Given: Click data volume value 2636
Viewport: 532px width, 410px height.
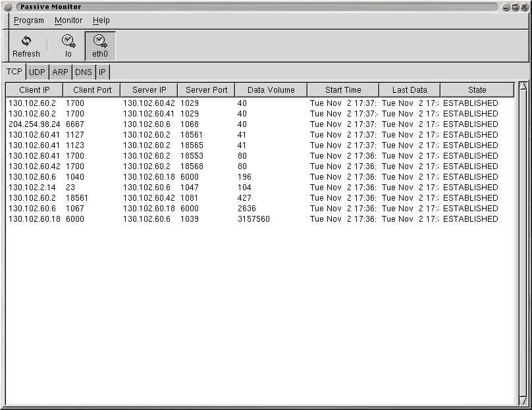Looking at the screenshot, I should (x=247, y=208).
